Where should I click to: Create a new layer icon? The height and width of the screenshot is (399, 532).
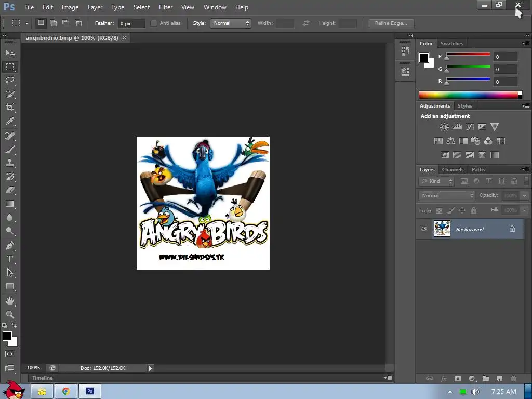tap(499, 379)
